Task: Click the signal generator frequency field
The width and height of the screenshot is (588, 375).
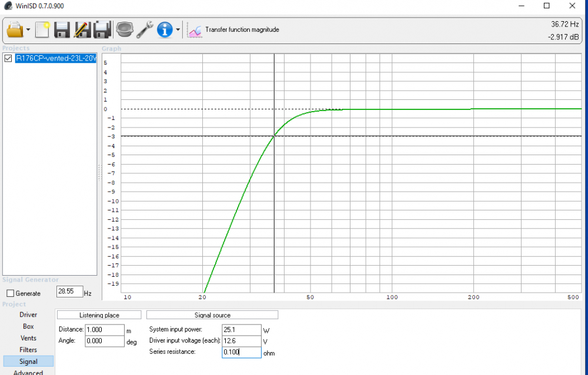Action: tap(69, 292)
